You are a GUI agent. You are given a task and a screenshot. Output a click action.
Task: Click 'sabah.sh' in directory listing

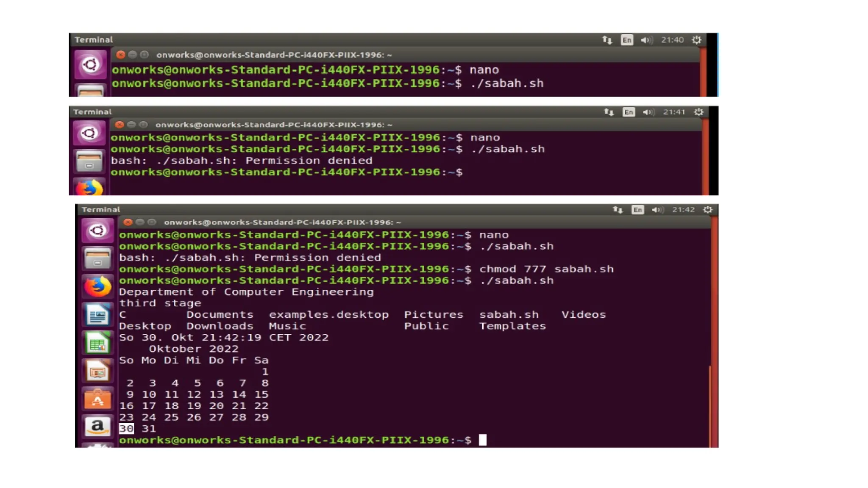point(509,315)
